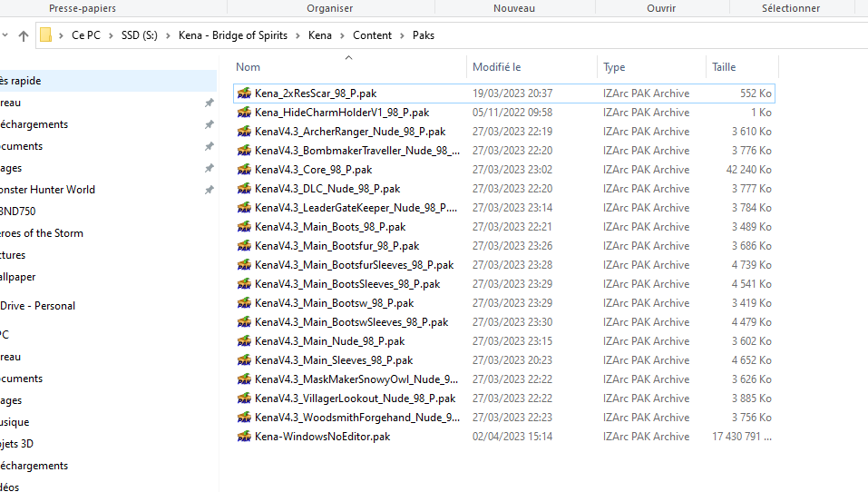The image size is (868, 492).
Task: Click 'Paks' breadcrumb segment
Action: click(424, 35)
